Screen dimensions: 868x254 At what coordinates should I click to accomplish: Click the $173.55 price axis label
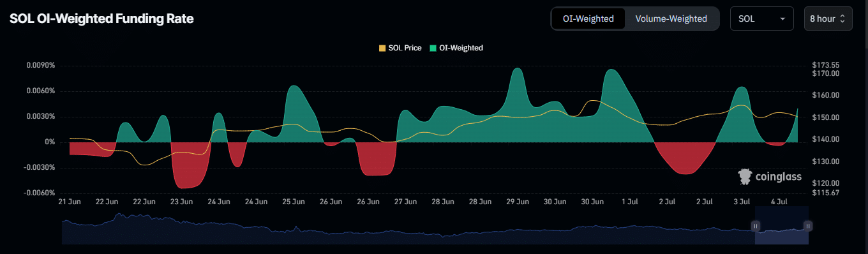825,65
